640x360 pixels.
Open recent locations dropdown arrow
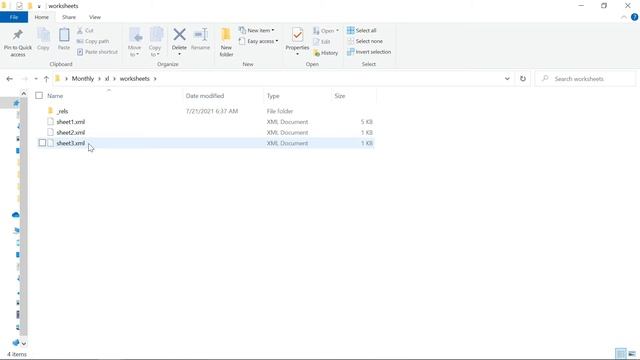click(36, 79)
